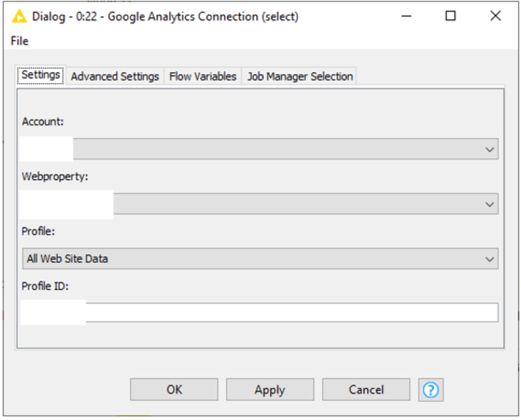Confirm with the OK button
This screenshot has height=420, width=521.
tap(174, 389)
